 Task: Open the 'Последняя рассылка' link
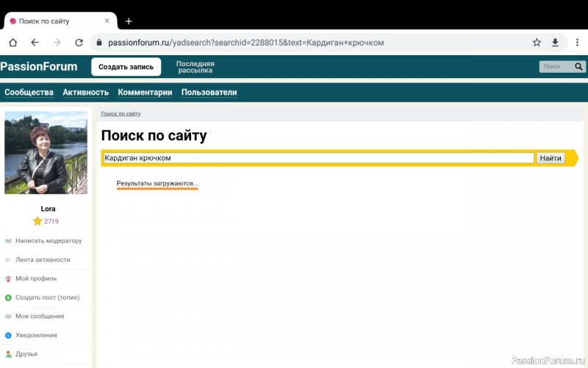(x=195, y=67)
